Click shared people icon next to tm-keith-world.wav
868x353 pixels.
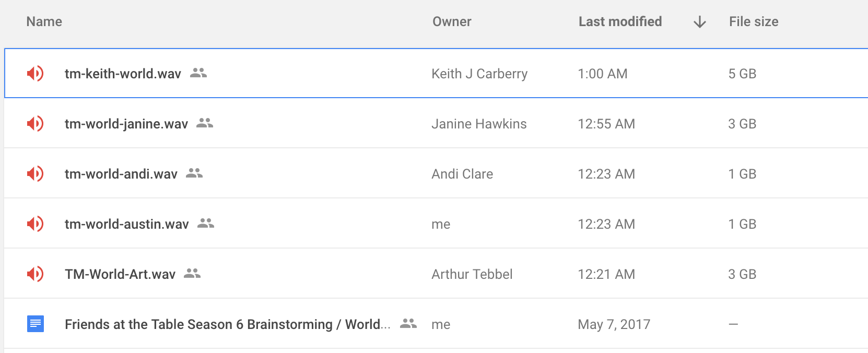198,73
